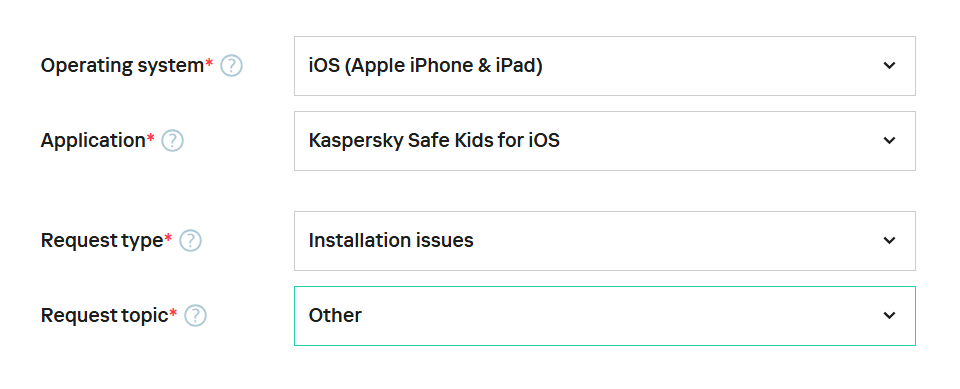
Task: Open the Installation issues dropdown
Action: click(605, 241)
